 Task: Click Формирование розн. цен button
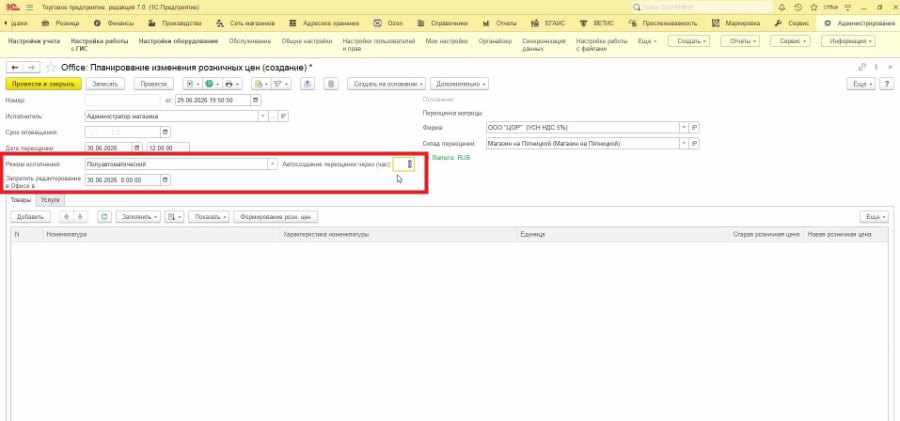[x=276, y=217]
